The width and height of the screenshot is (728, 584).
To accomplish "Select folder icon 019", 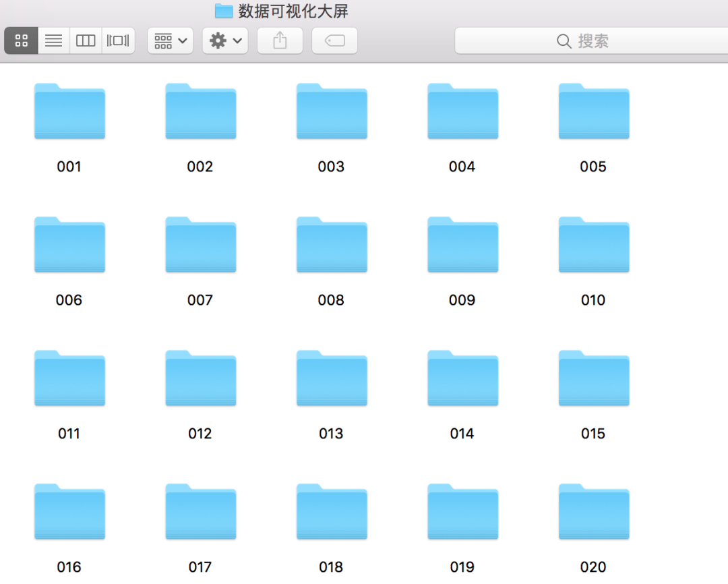I will tap(462, 512).
